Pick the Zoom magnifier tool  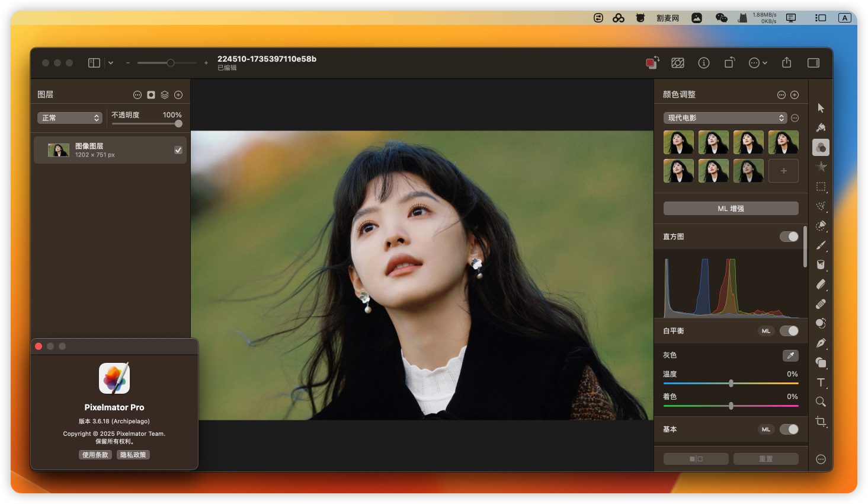coord(821,402)
